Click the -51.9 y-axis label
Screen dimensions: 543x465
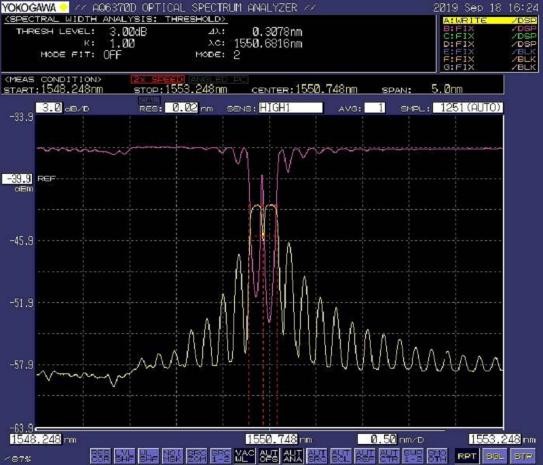pyautogui.click(x=21, y=303)
